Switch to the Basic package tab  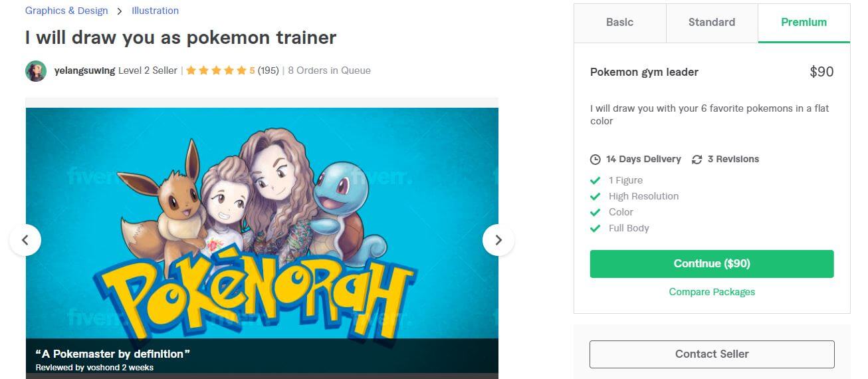[620, 23]
